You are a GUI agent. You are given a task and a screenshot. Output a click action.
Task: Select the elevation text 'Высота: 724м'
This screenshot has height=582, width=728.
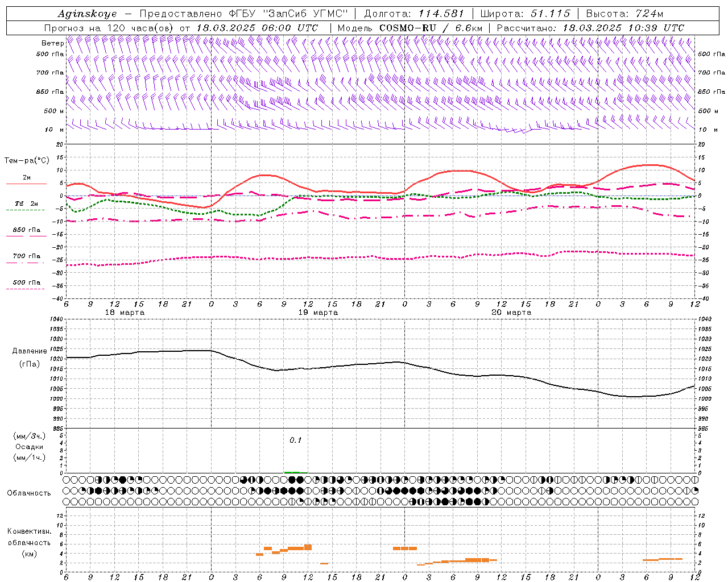624,14
